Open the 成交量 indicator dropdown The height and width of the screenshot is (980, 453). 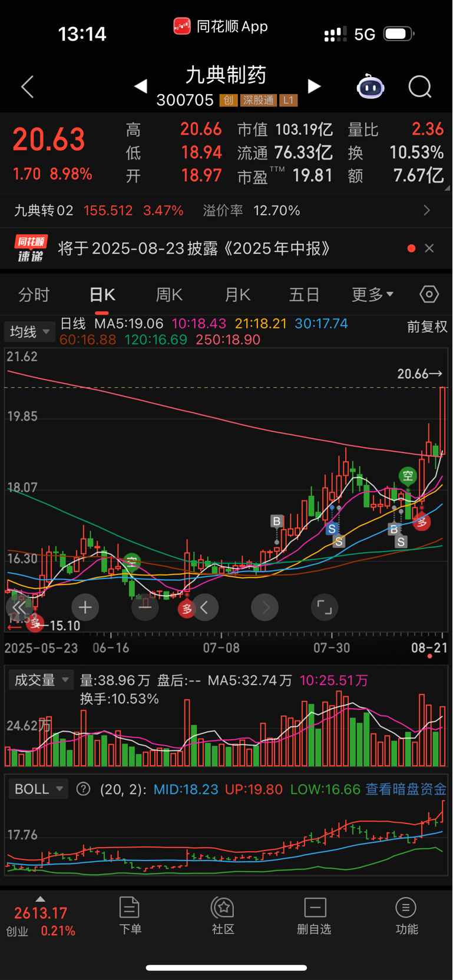[41, 680]
